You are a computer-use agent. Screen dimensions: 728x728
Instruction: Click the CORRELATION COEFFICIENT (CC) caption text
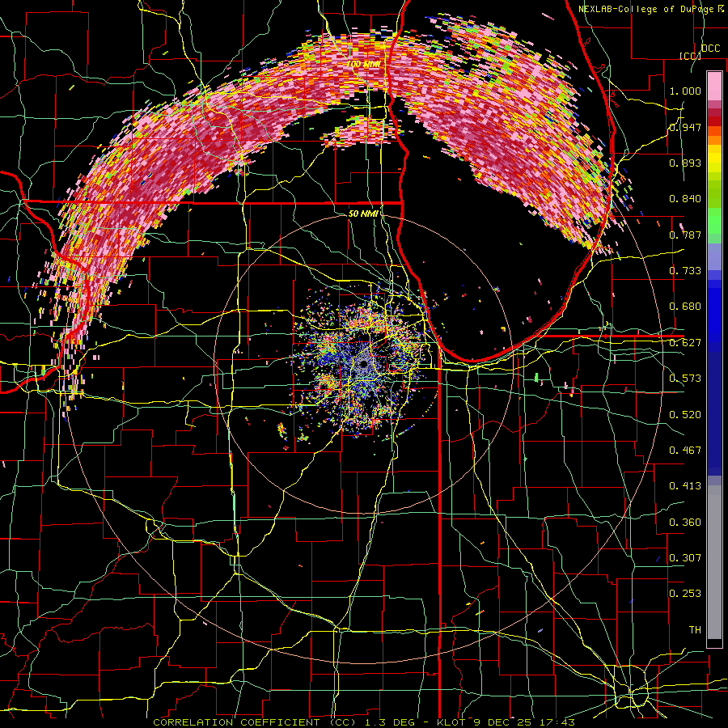pos(255,722)
